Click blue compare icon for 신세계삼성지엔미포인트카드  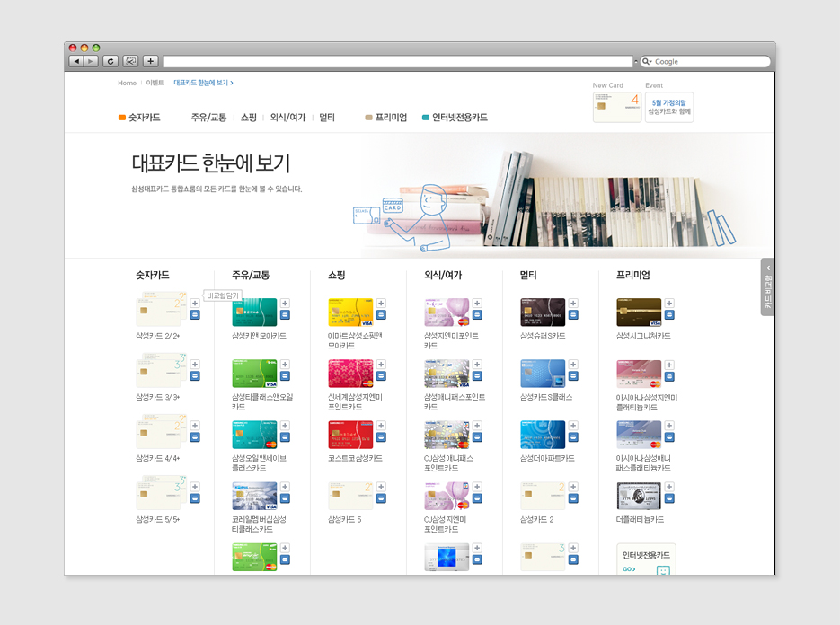(381, 376)
